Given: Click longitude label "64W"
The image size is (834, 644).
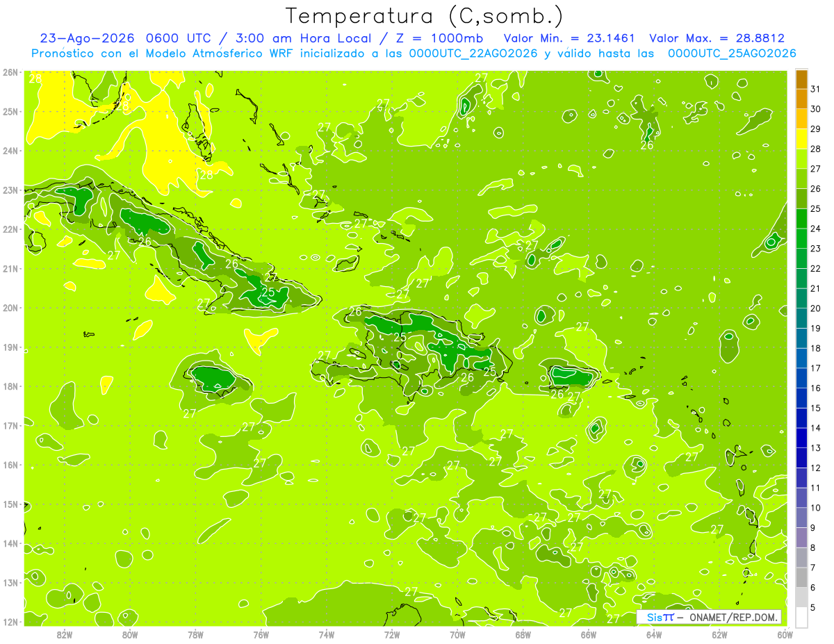Looking at the screenshot, I should click(x=654, y=634).
